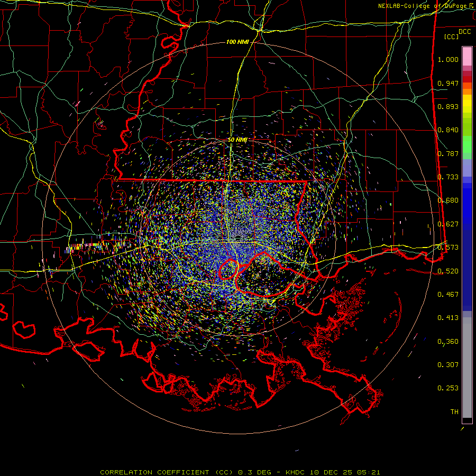Click the [CC] legend unit label

452,36
